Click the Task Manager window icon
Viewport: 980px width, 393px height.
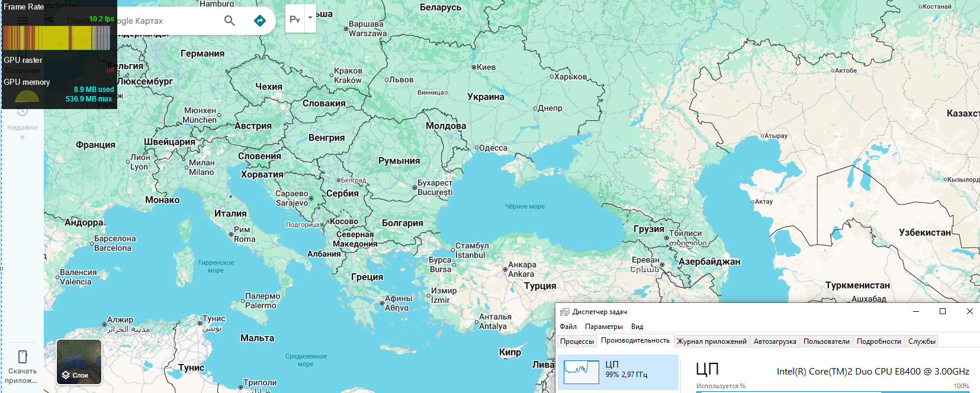click(x=565, y=312)
